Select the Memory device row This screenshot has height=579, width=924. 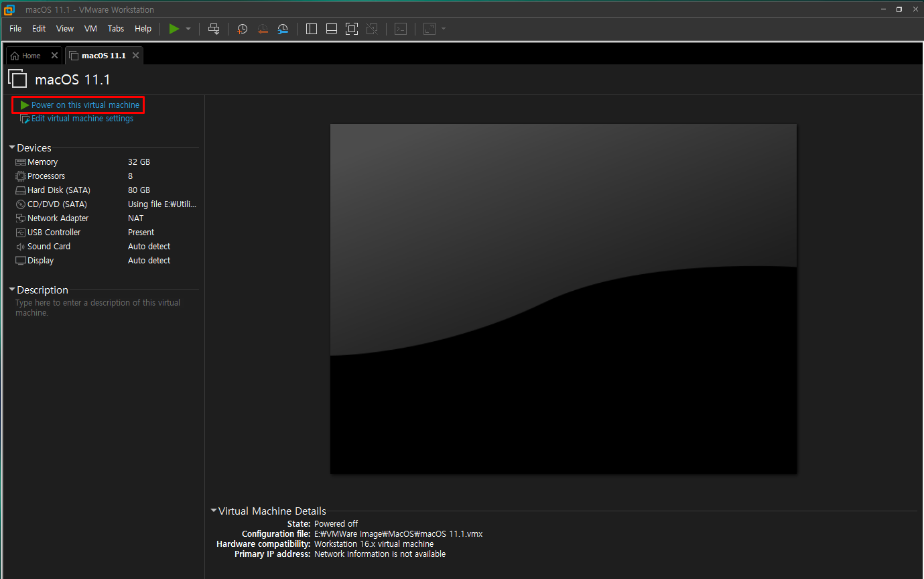106,162
